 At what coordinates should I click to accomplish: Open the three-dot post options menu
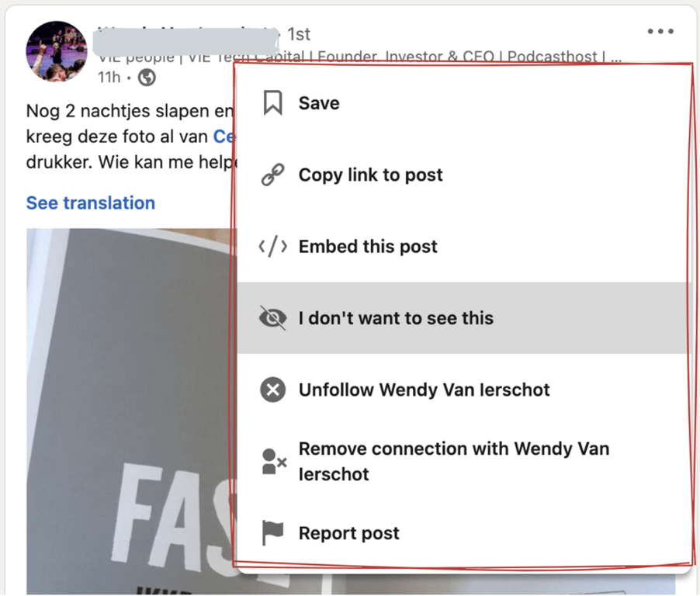(660, 31)
